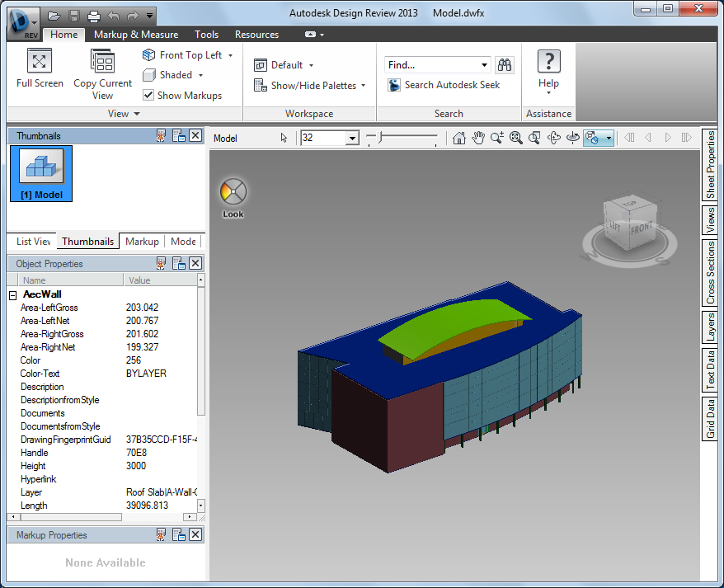
Task: Open the zoom percentage dropdown showing 32
Action: [x=353, y=138]
